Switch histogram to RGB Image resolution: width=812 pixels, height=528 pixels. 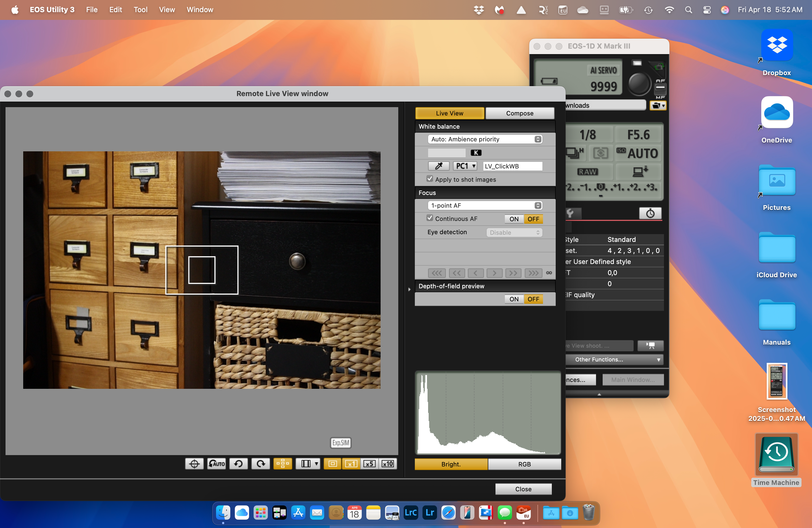tap(524, 464)
